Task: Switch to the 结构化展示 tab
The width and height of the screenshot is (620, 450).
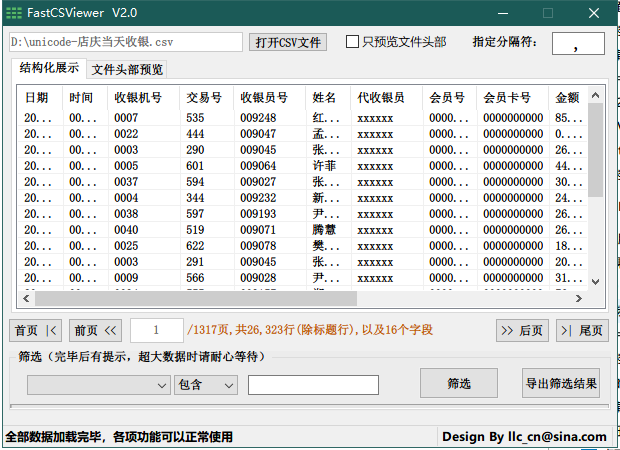Action: [49, 68]
